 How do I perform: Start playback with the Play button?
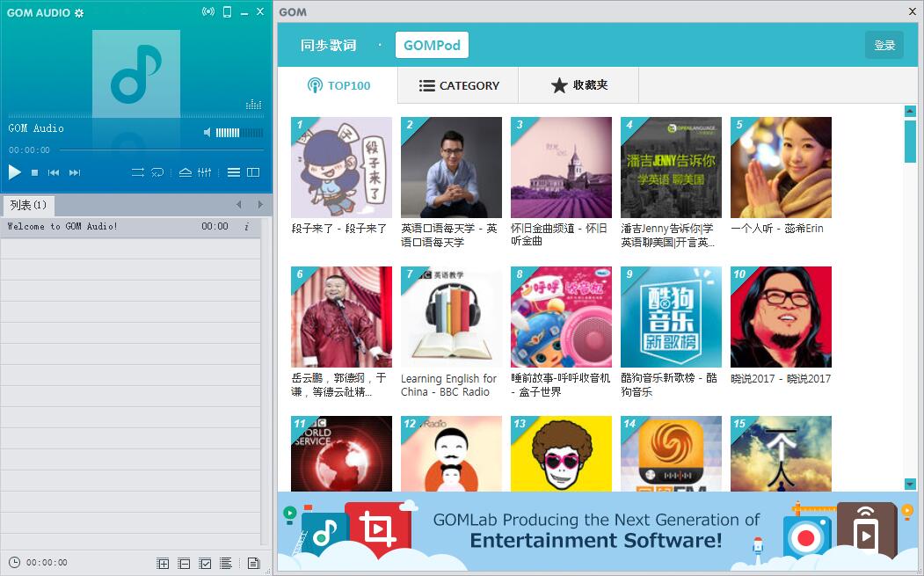coord(15,172)
